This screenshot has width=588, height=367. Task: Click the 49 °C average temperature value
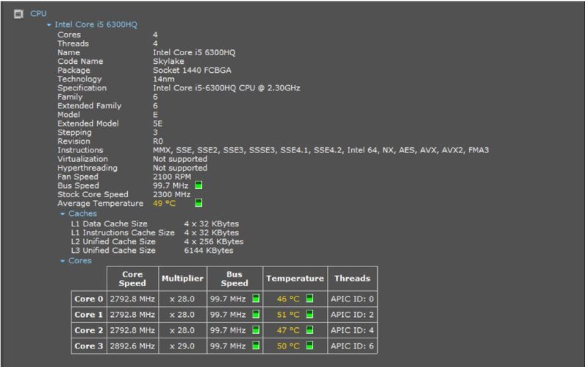click(164, 204)
